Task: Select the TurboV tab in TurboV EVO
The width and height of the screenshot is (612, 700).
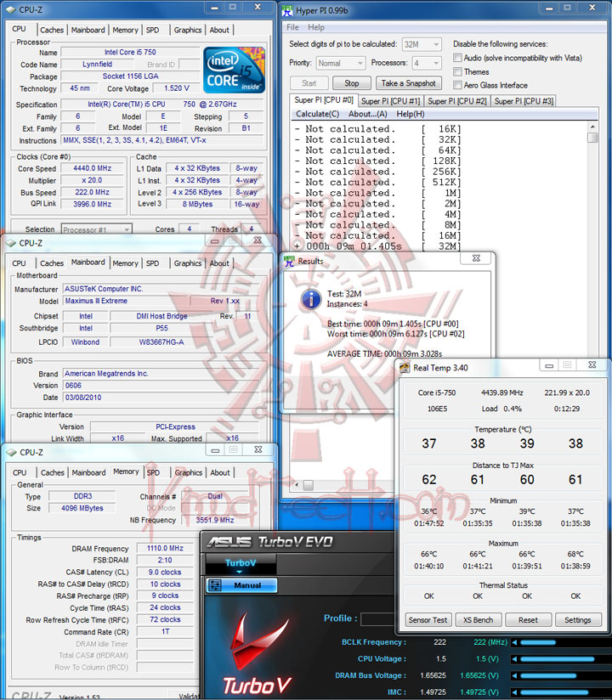Action: tap(241, 564)
